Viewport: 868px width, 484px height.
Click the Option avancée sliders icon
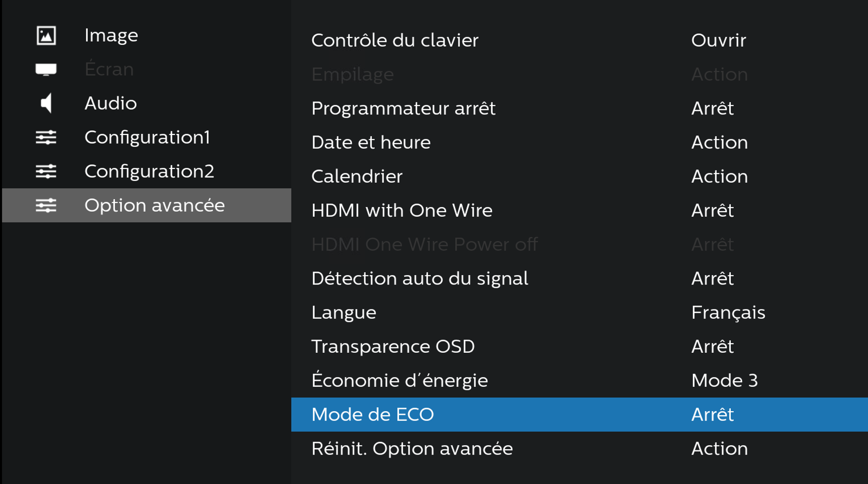pos(46,205)
